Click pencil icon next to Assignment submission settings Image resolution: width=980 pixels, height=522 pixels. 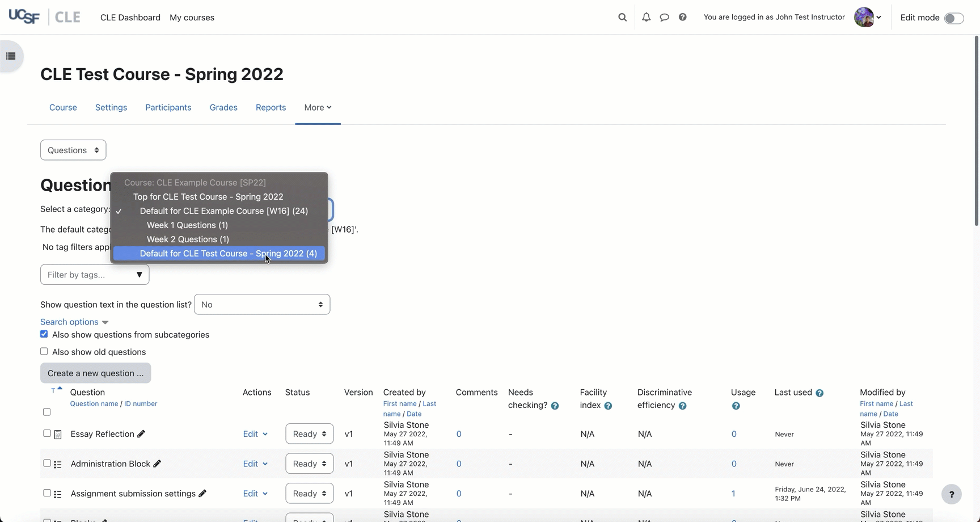(x=202, y=494)
